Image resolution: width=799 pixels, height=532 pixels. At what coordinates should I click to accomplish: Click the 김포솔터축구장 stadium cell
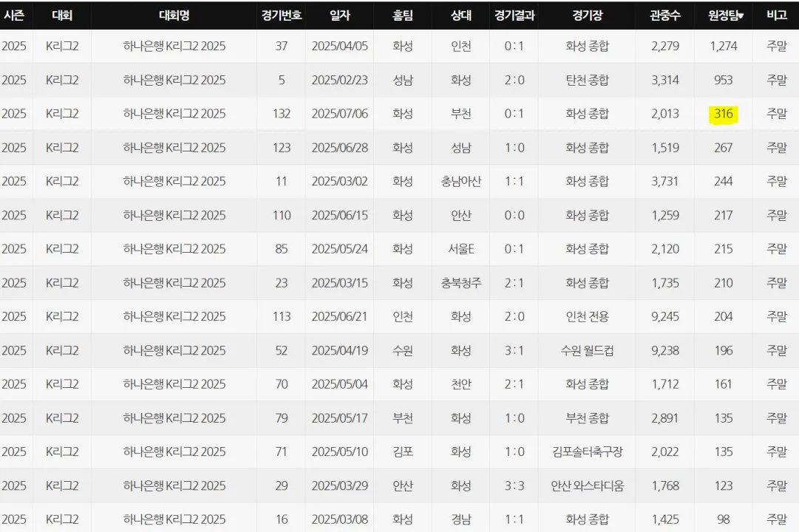click(x=587, y=451)
